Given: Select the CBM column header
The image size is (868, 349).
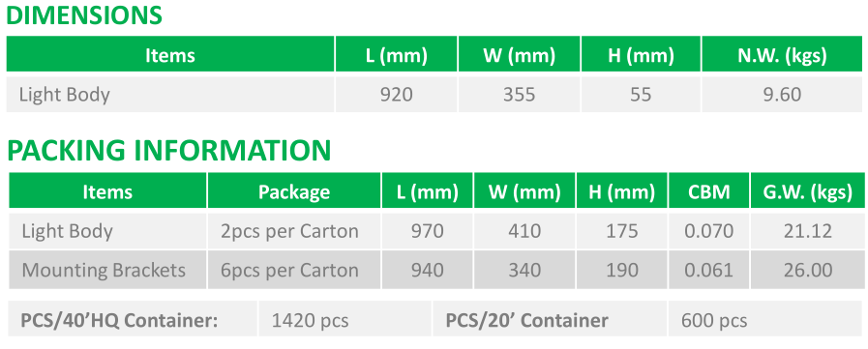Looking at the screenshot, I should pyautogui.click(x=709, y=192).
